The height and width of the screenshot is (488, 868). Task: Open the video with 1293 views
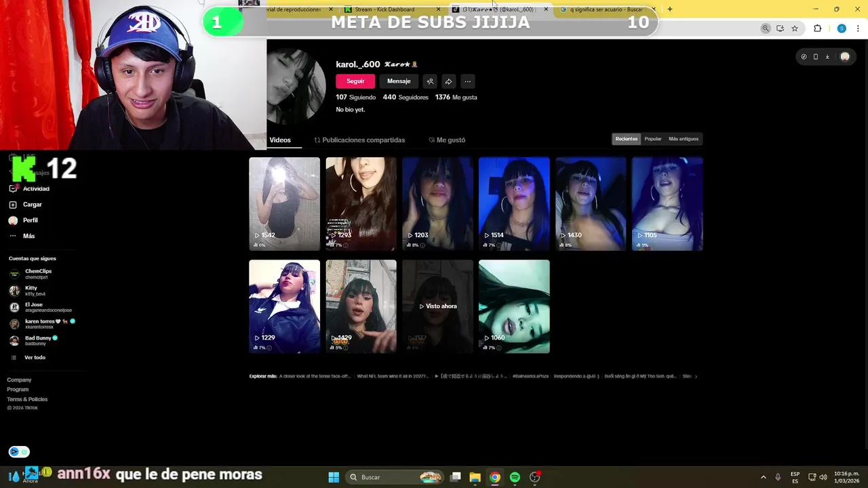point(361,203)
